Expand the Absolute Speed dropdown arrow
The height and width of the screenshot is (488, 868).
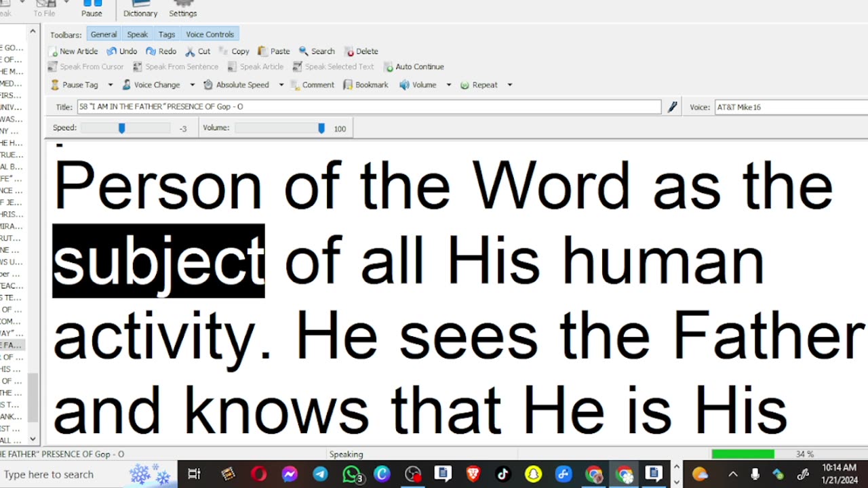click(281, 85)
